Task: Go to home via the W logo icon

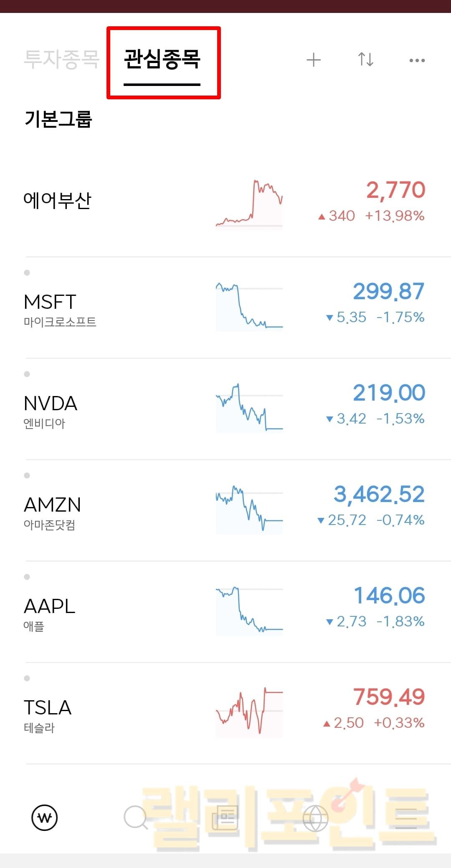Action: [x=45, y=818]
